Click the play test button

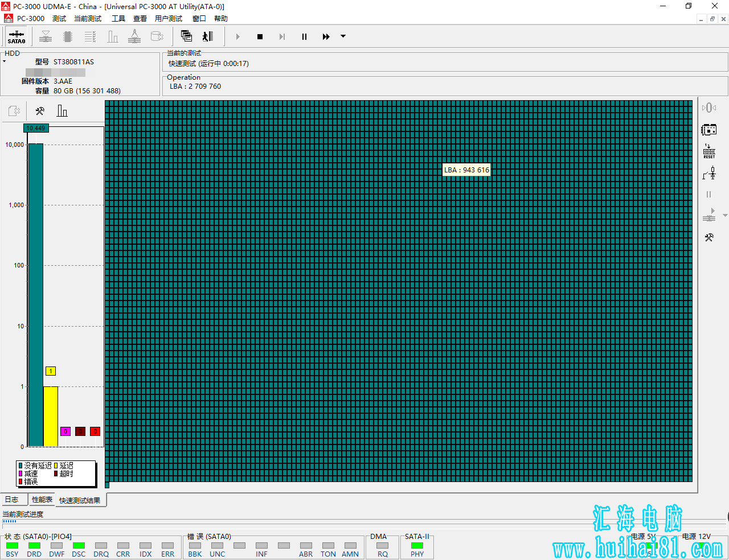(238, 37)
